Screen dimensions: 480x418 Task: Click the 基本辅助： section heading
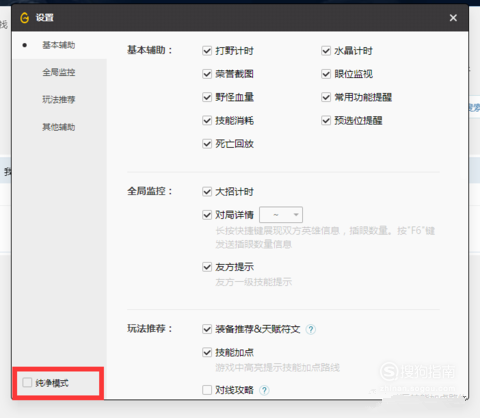click(x=149, y=50)
